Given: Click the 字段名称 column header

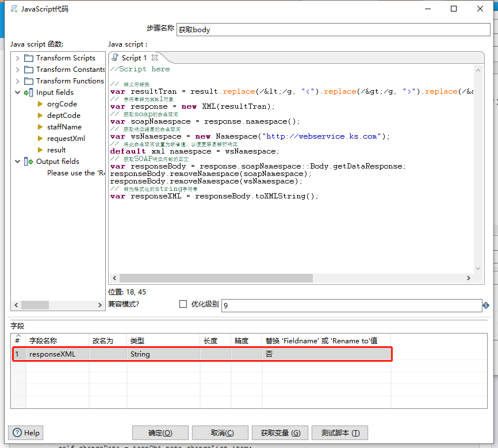Looking at the screenshot, I should (x=57, y=340).
